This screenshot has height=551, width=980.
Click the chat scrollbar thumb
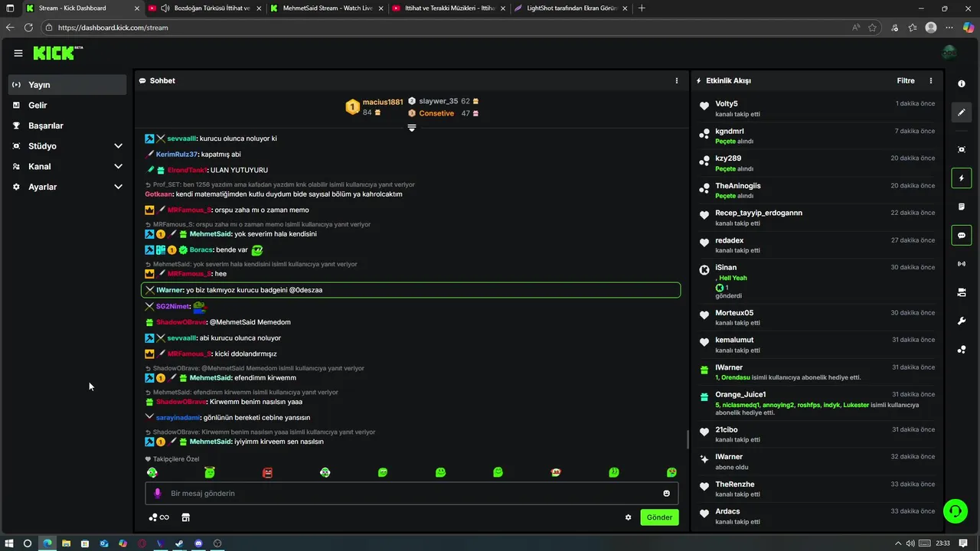pos(688,439)
